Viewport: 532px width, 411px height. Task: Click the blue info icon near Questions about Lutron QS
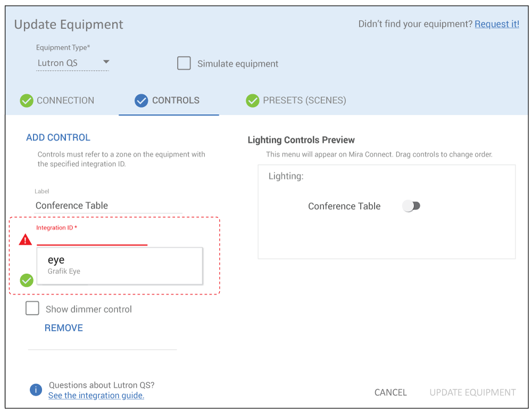(x=36, y=390)
